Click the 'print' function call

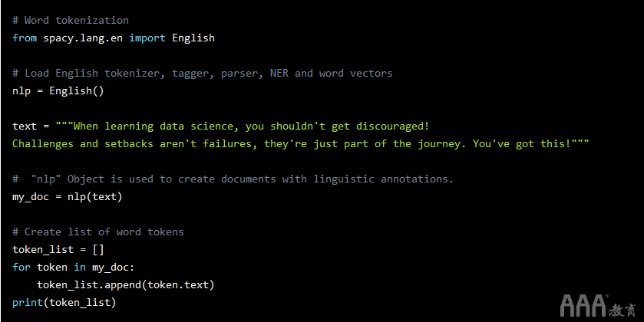point(28,302)
